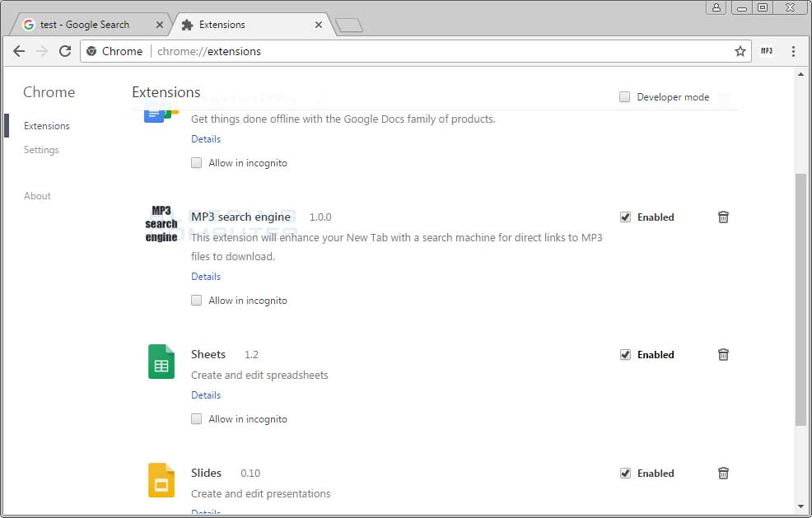Click the MP3 search engine logo
812x518 pixels.
pos(161,224)
